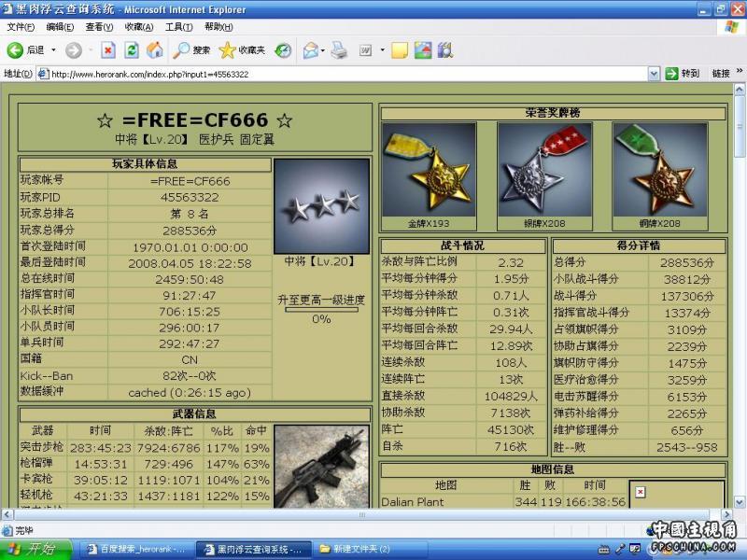Screen dimensions: 747x560
Task: Click the =FREE=CF666 player name heading
Action: pos(195,120)
